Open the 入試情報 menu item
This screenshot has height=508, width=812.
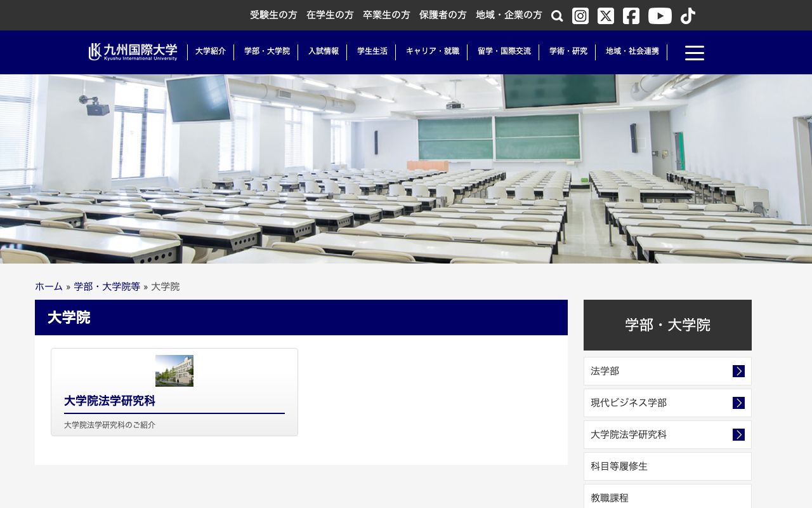click(324, 51)
